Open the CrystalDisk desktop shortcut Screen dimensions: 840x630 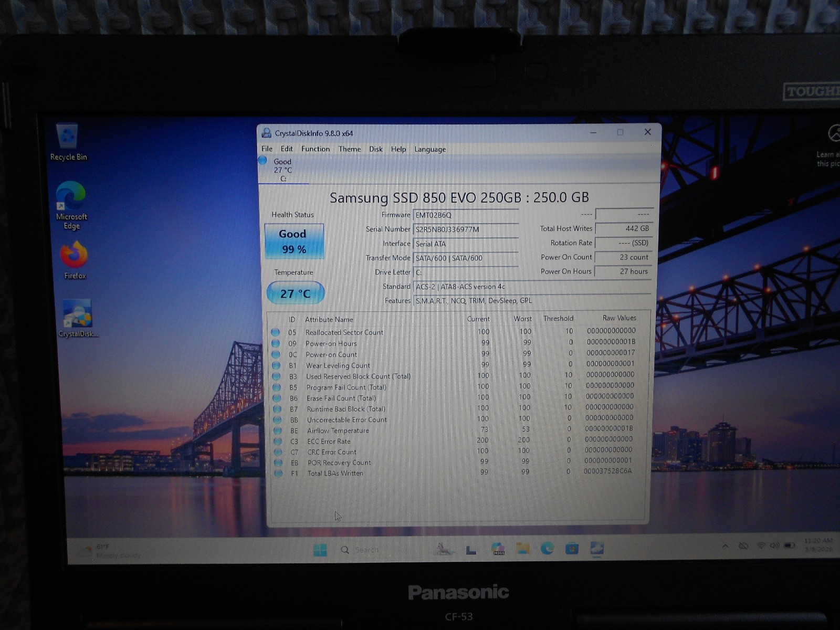[x=78, y=318]
